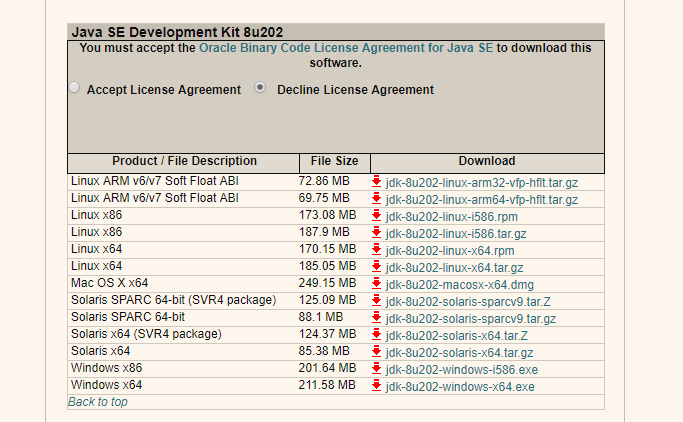683x422 pixels.
Task: Click download arrow icon beside jdk-8u202-macosx-x64.dmg
Action: click(376, 284)
